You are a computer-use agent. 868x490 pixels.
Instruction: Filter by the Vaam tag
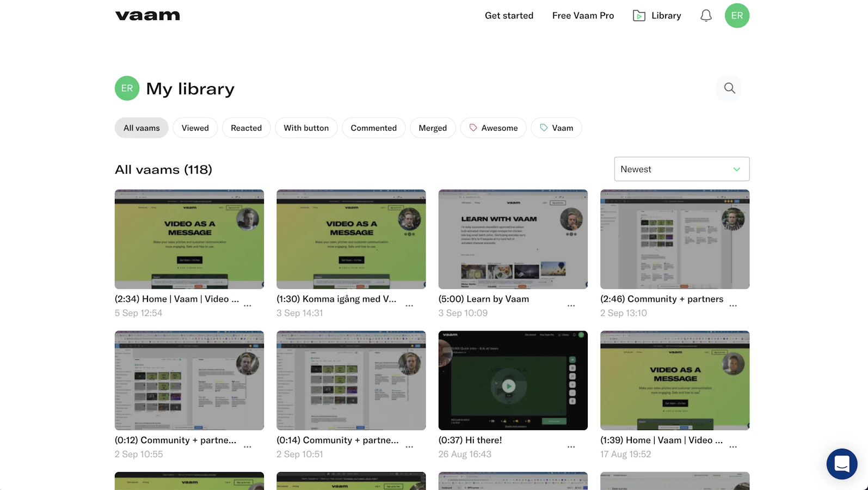[556, 128]
